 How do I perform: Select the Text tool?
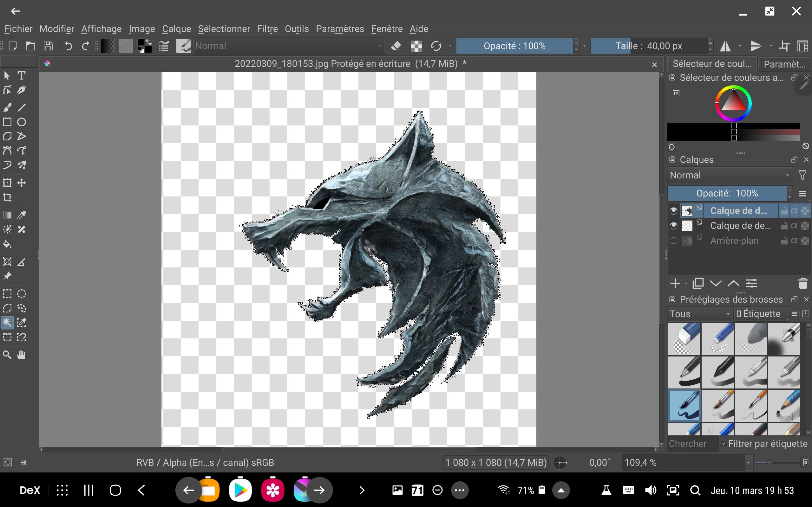(22, 75)
